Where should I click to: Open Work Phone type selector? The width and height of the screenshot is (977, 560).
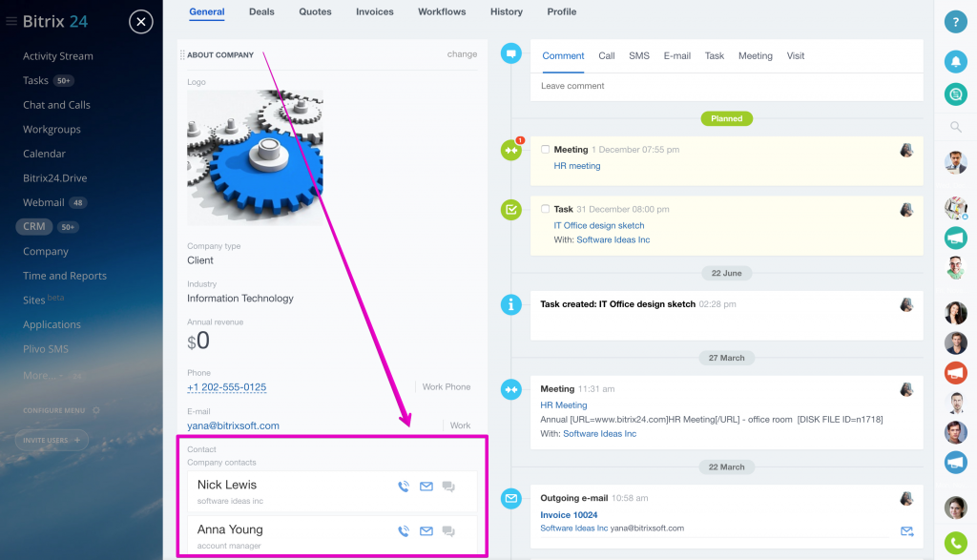pos(447,386)
